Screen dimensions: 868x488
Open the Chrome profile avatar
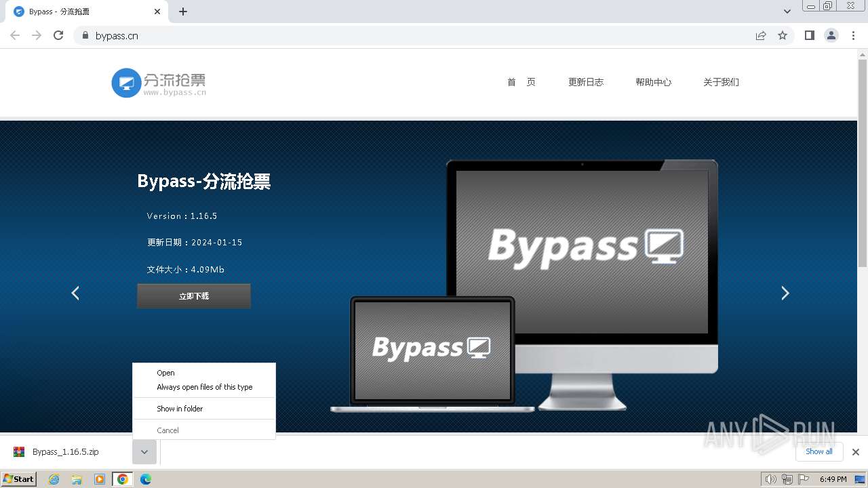pyautogui.click(x=831, y=35)
